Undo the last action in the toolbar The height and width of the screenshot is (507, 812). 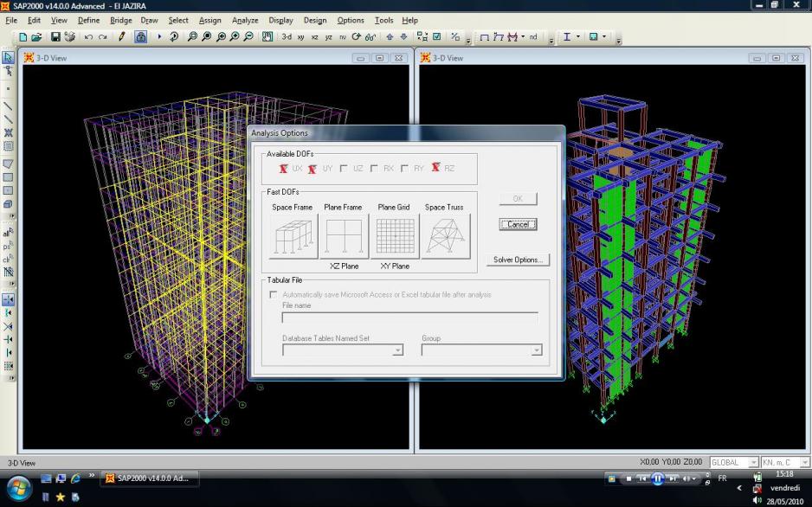[88, 36]
